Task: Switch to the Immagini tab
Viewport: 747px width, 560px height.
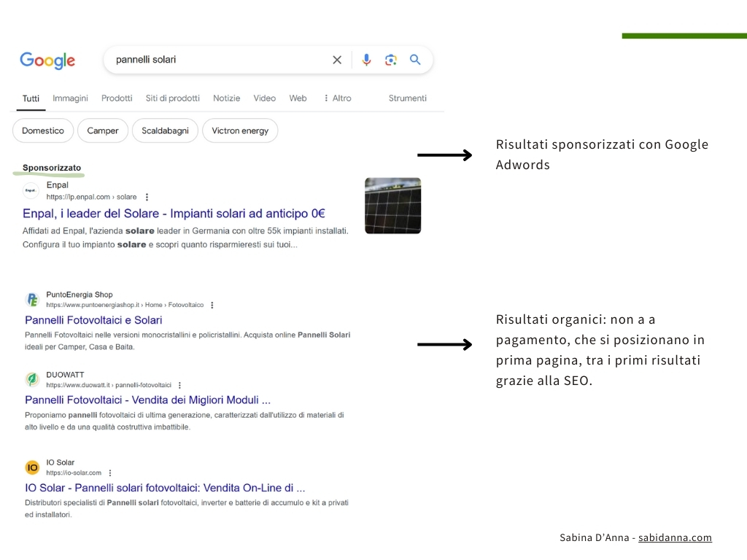Action: (x=71, y=98)
